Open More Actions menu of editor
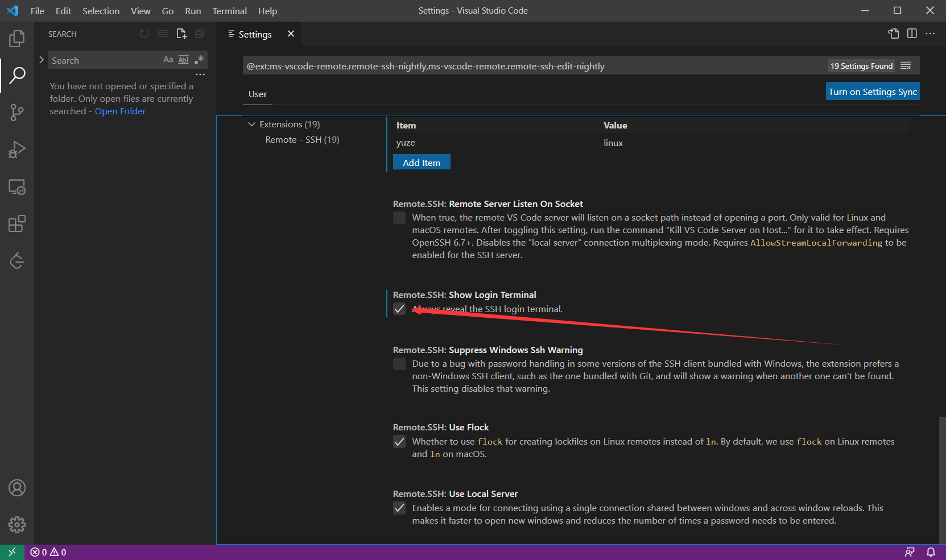This screenshot has height=560, width=946. [930, 34]
